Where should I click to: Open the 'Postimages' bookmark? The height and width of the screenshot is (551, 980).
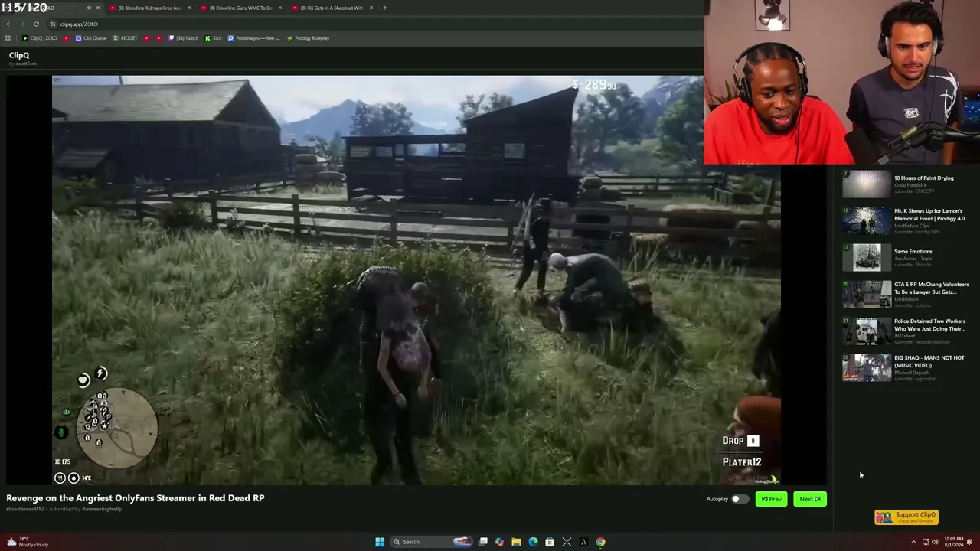coord(254,38)
